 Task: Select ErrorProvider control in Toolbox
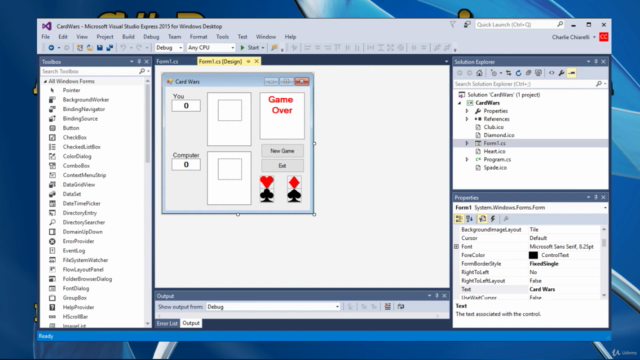(78, 241)
